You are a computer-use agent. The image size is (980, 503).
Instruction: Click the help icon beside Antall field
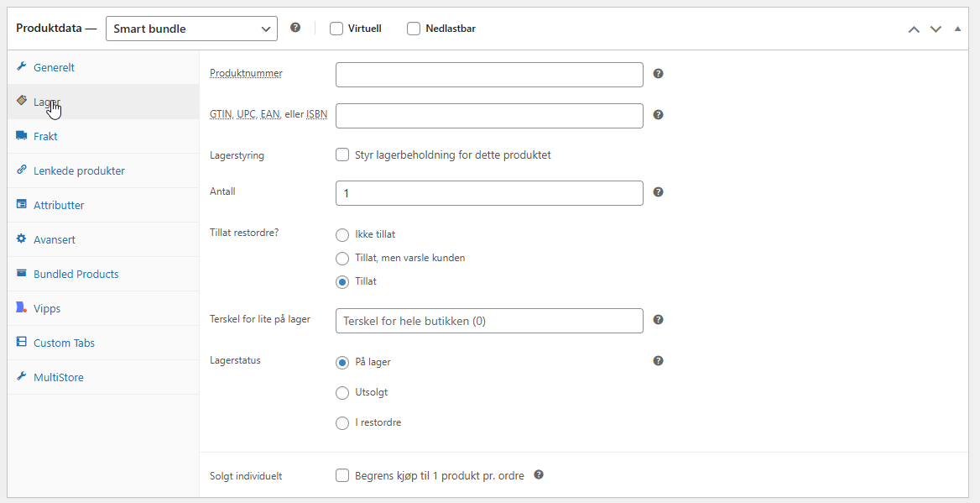[658, 192]
